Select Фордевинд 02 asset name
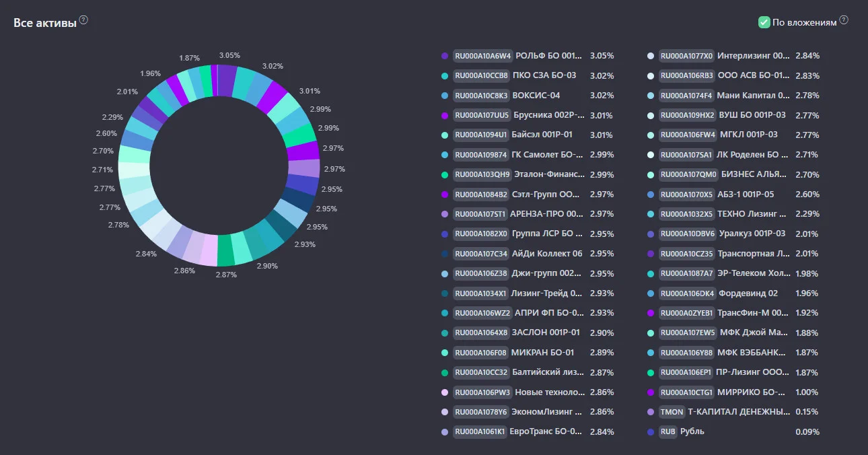868x455 pixels. 748,293
